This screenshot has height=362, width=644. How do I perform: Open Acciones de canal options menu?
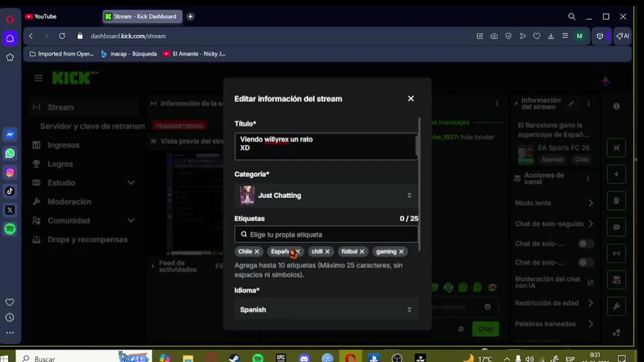tap(588, 178)
